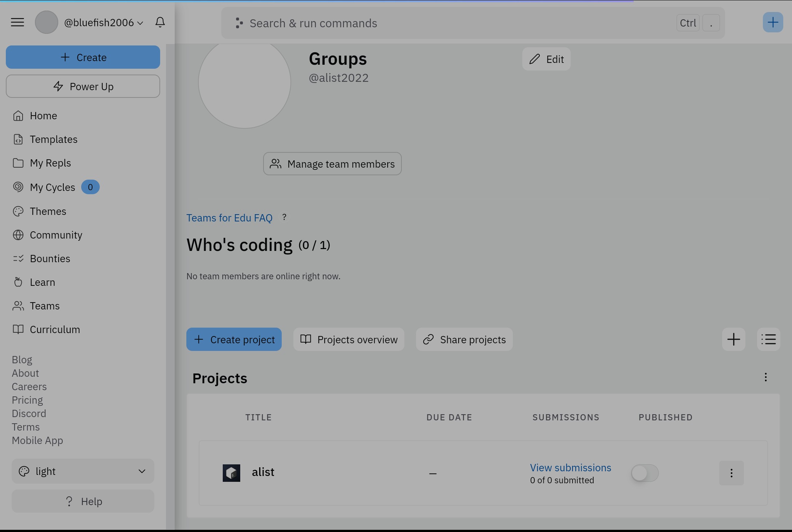
Task: Click the notifications bell icon
Action: (x=160, y=23)
